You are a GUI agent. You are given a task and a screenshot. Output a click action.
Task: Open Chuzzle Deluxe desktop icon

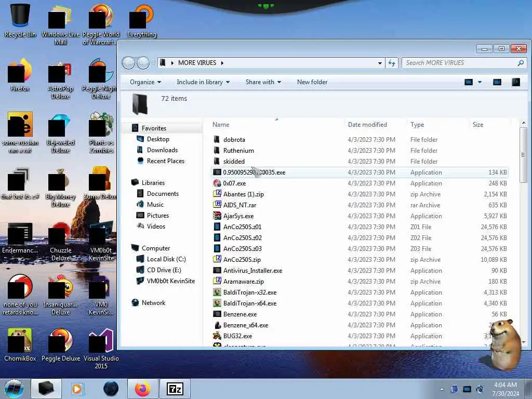coord(60,242)
